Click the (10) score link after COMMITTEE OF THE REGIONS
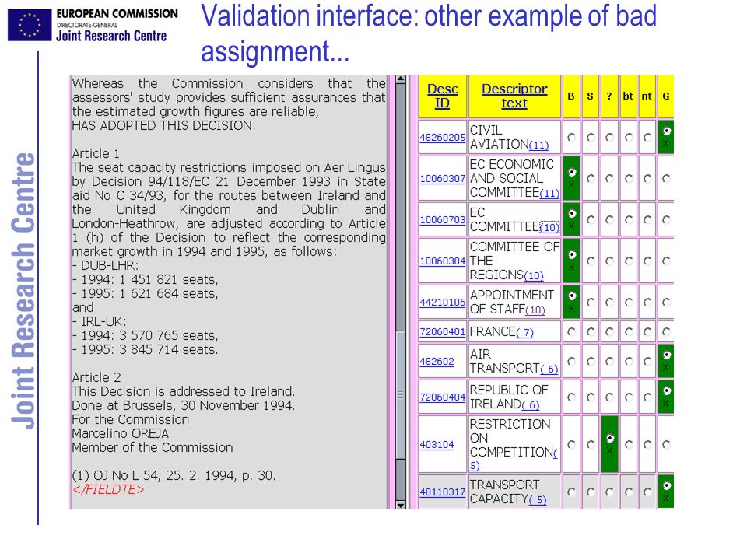The image size is (747, 560). point(534,275)
